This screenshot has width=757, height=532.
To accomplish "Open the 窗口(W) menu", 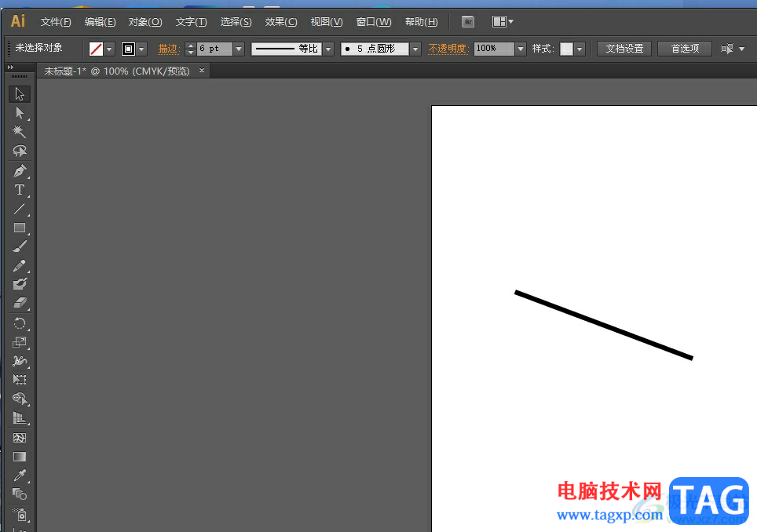I will click(x=374, y=22).
